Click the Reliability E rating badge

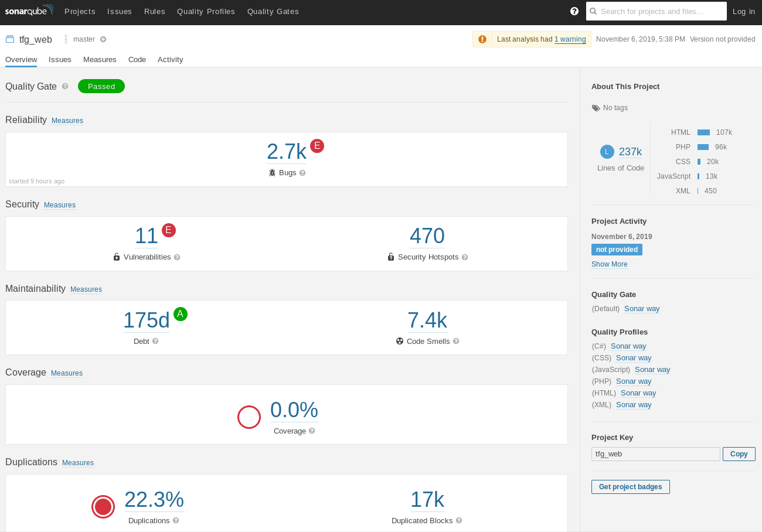(x=317, y=146)
